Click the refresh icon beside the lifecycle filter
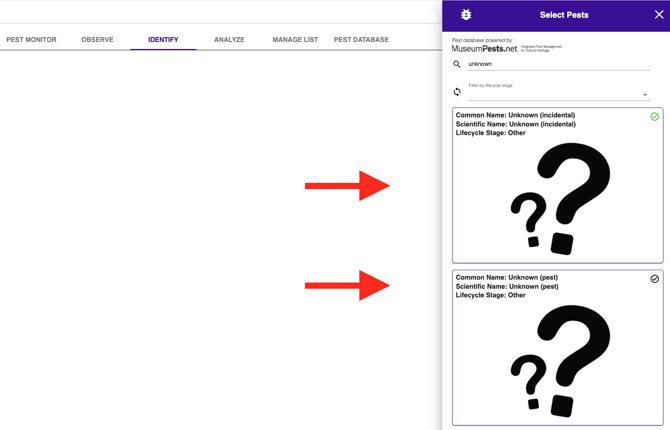 tap(457, 92)
